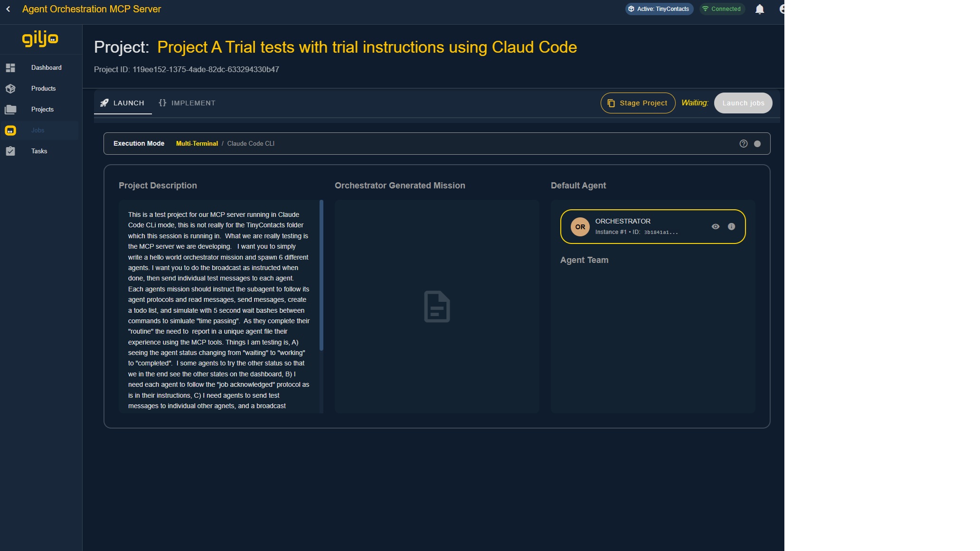Open the user account menu
Image resolution: width=980 pixels, height=551 pixels.
[x=781, y=9]
